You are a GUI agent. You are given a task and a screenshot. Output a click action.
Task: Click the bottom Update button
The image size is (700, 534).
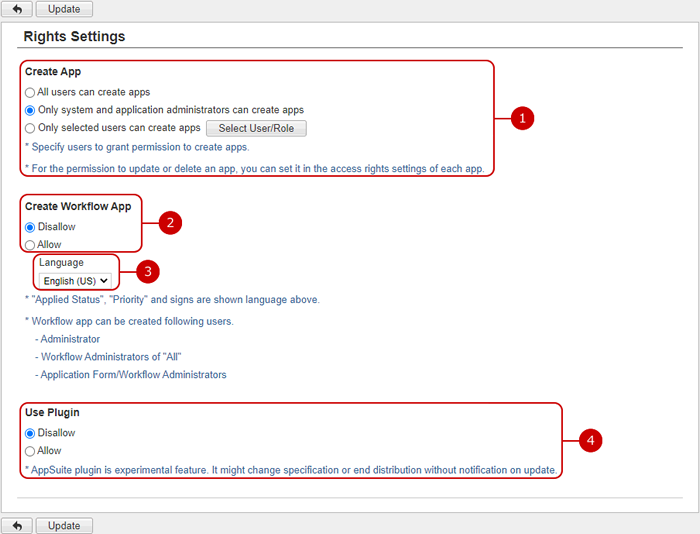click(x=64, y=526)
